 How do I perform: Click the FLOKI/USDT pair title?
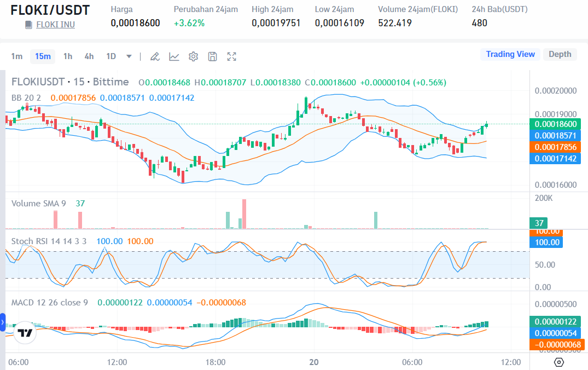click(x=50, y=10)
